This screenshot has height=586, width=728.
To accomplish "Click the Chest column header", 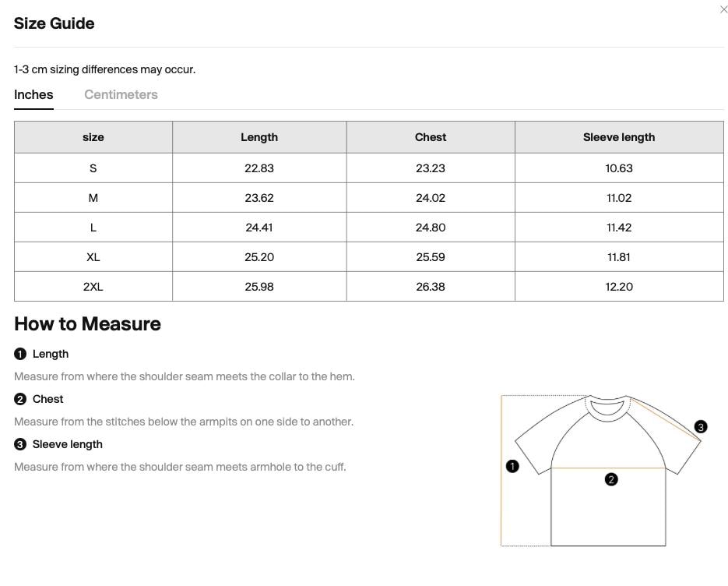I will click(x=431, y=137).
